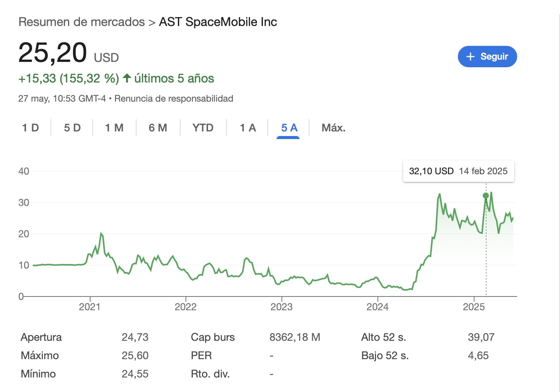Click the AST SpaceMobile Inc title
Image resolution: width=560 pixels, height=392 pixels.
218,22
